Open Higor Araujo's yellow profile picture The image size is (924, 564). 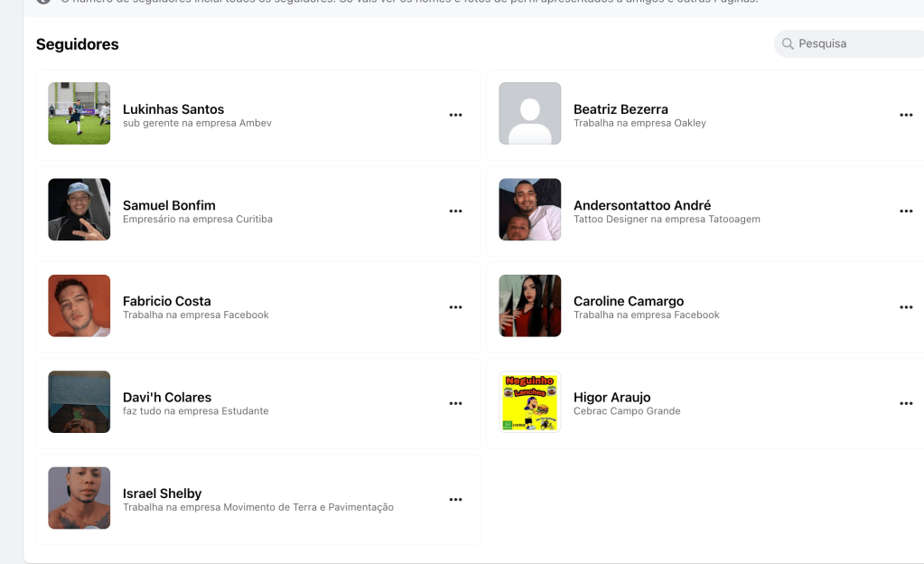530,402
